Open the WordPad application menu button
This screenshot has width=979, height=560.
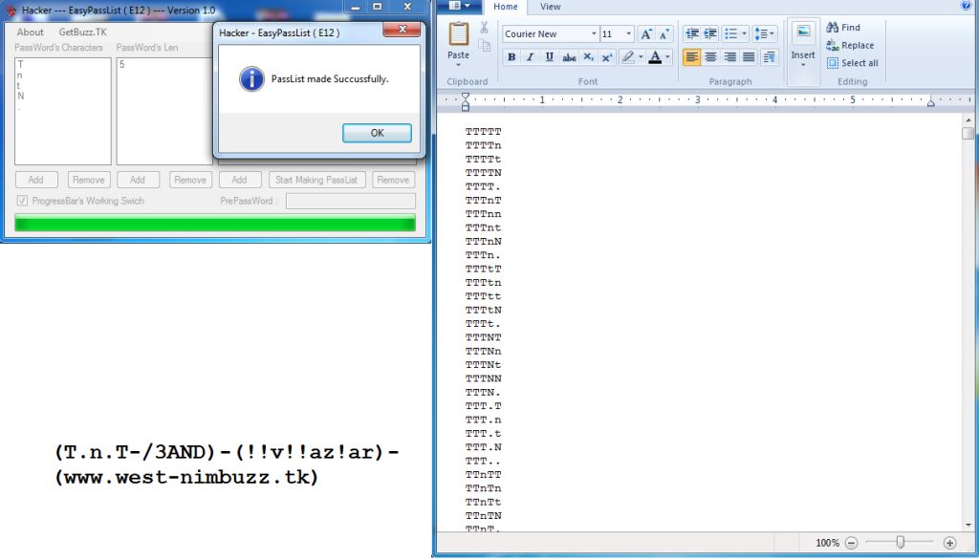459,7
